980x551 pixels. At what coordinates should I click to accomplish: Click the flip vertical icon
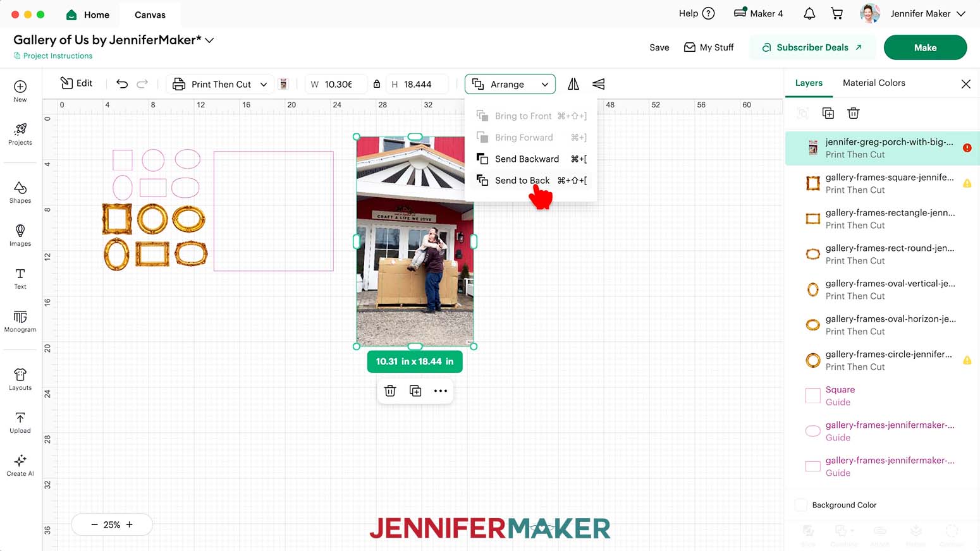click(598, 83)
